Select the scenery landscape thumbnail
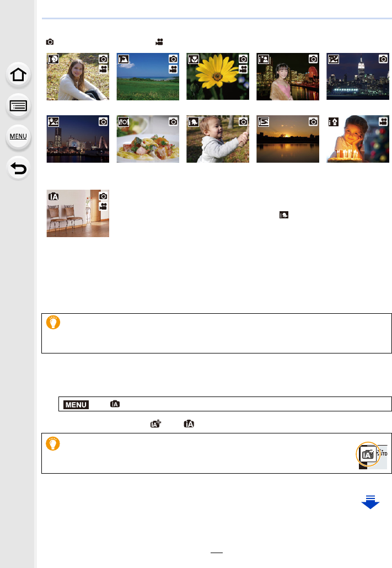Image resolution: width=392 pixels, height=568 pixels. pos(148,77)
